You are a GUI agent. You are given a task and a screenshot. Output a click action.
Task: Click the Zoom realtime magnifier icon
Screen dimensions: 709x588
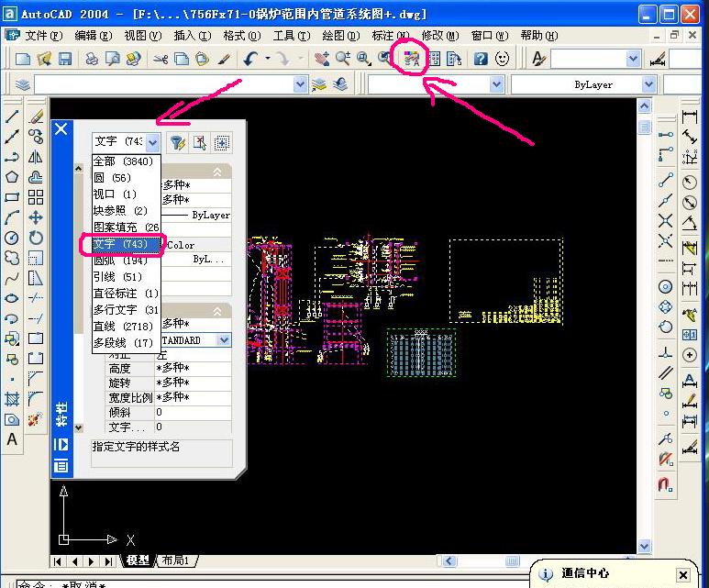click(x=343, y=59)
